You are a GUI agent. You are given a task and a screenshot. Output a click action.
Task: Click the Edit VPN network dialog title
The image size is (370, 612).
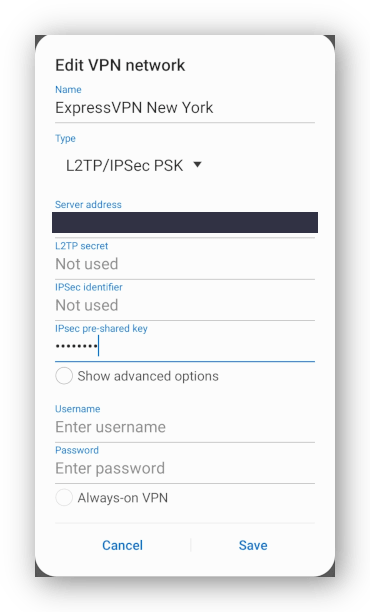click(x=120, y=65)
